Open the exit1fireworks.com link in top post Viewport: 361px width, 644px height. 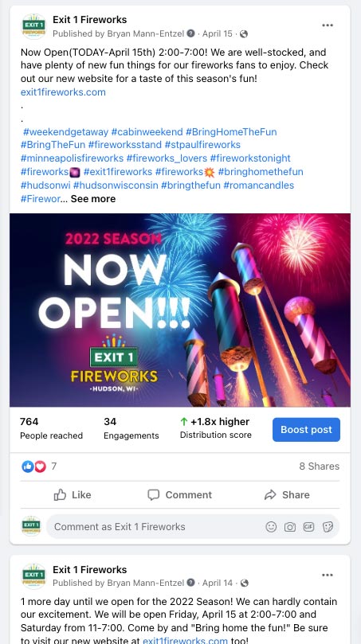63,92
